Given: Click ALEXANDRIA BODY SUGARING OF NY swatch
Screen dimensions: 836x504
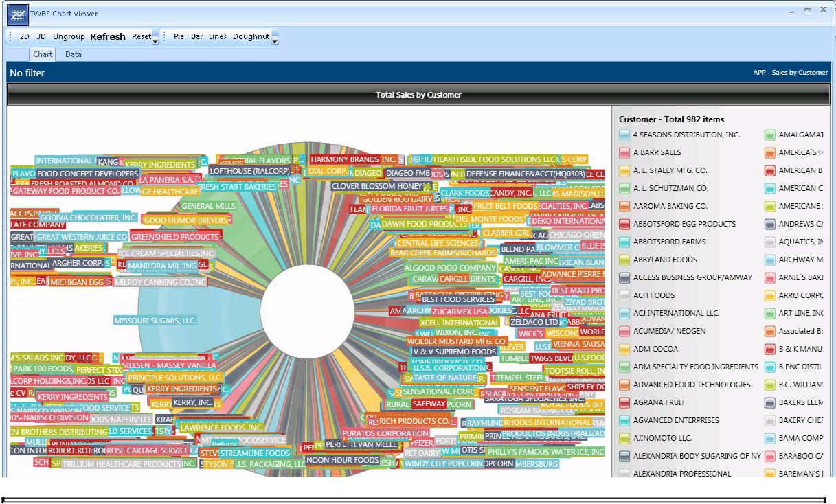Looking at the screenshot, I should [624, 456].
